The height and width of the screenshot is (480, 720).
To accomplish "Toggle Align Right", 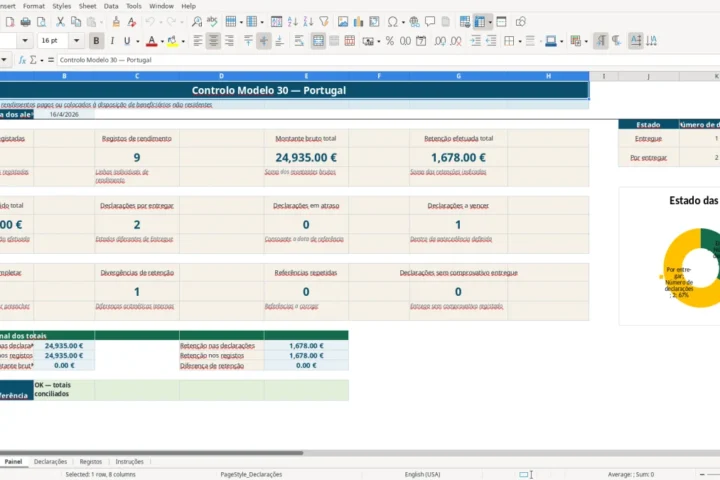I will (229, 41).
